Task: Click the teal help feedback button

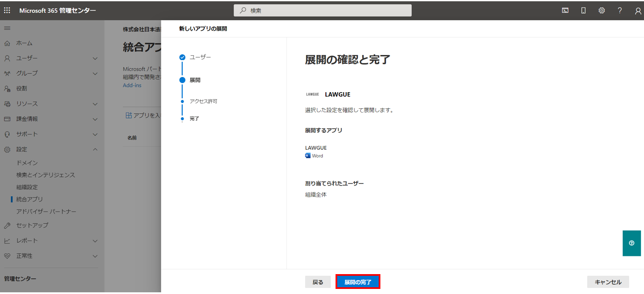Action: 632,243
